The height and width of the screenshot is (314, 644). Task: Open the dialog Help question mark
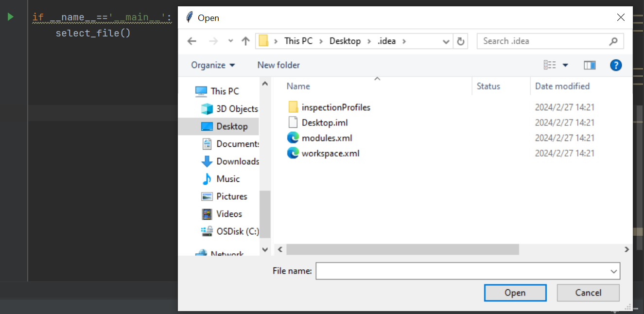coord(615,65)
